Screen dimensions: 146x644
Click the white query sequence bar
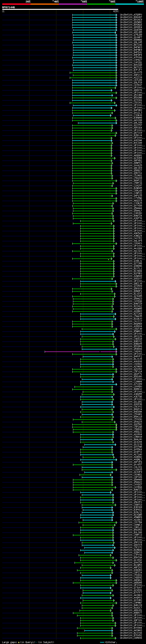click(x=60, y=9)
